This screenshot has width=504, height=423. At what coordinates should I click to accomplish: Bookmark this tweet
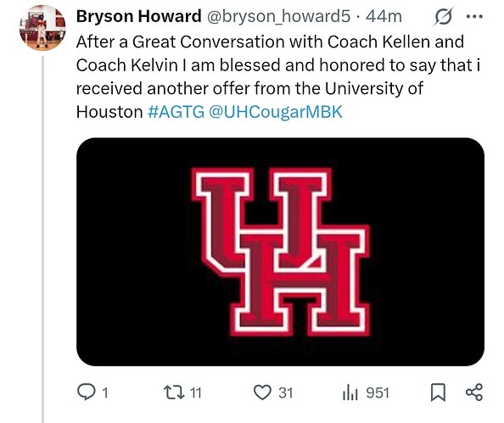click(x=438, y=392)
